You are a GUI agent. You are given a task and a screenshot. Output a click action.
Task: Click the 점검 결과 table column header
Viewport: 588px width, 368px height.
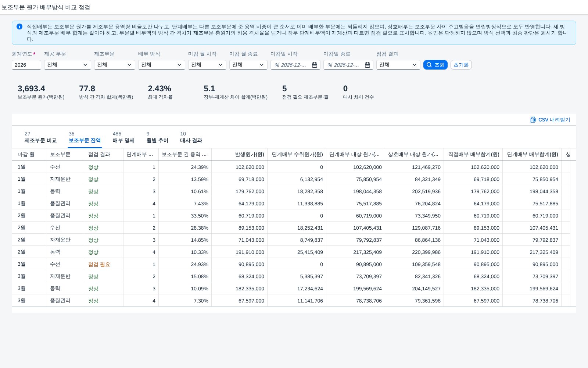(104, 155)
